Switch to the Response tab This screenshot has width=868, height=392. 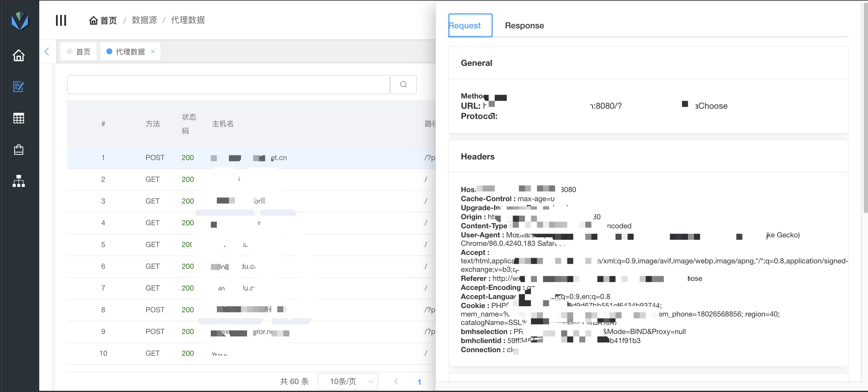click(524, 26)
